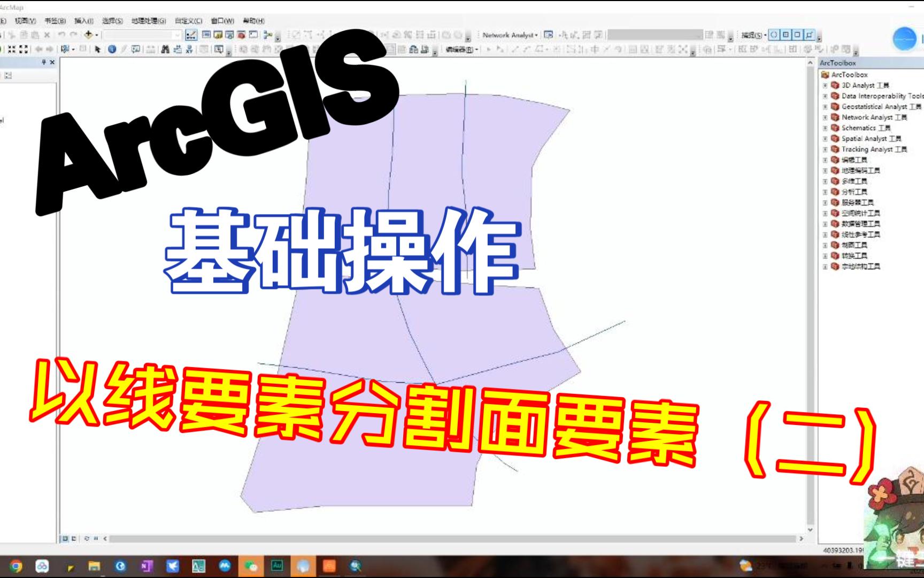Click the Add Data icon

pos(89,35)
